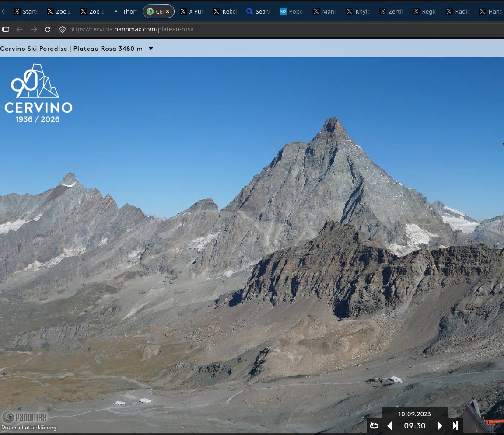The width and height of the screenshot is (504, 435).
Task: Open the Datenschutzerklärung link
Action: 29,428
